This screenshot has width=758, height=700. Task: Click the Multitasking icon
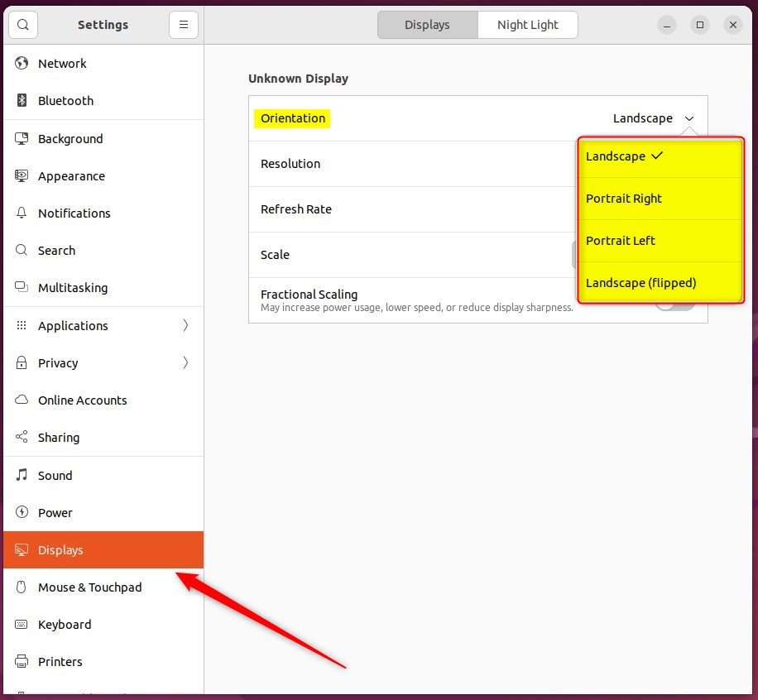[22, 287]
